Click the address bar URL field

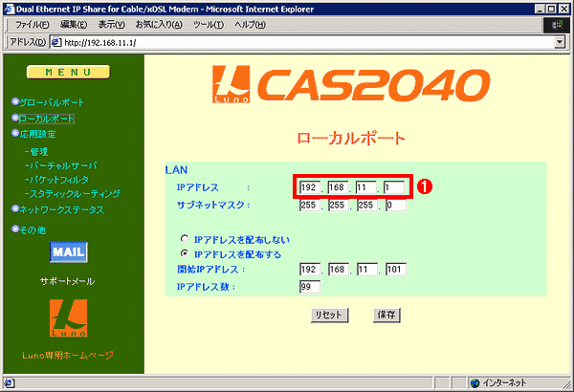coord(302,42)
